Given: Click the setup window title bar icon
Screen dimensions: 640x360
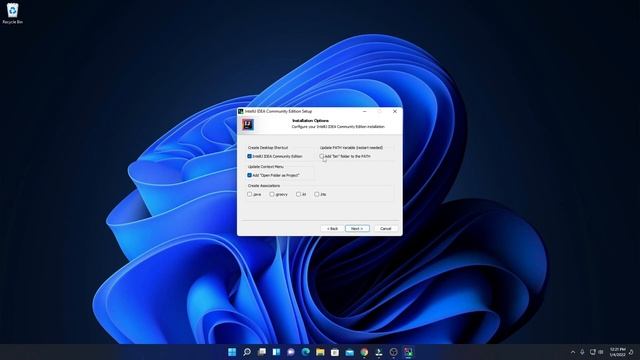Looking at the screenshot, I should 241,111.
